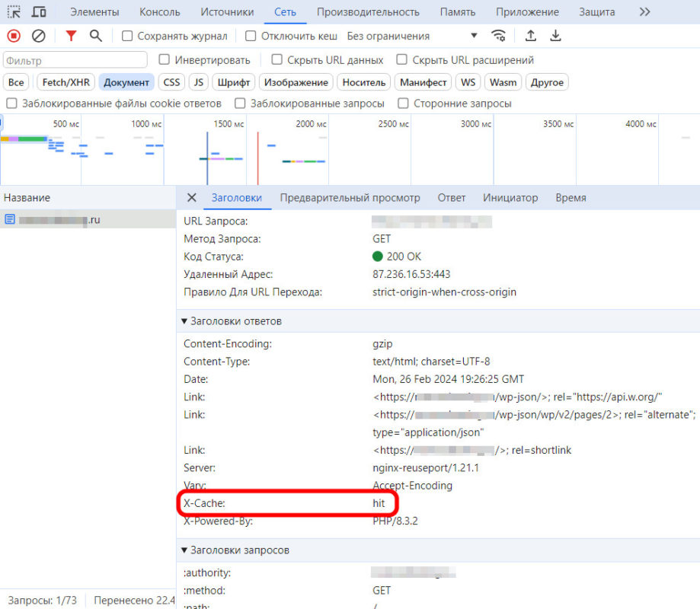Switch to Источники tab
This screenshot has width=700, height=609.
[x=227, y=11]
